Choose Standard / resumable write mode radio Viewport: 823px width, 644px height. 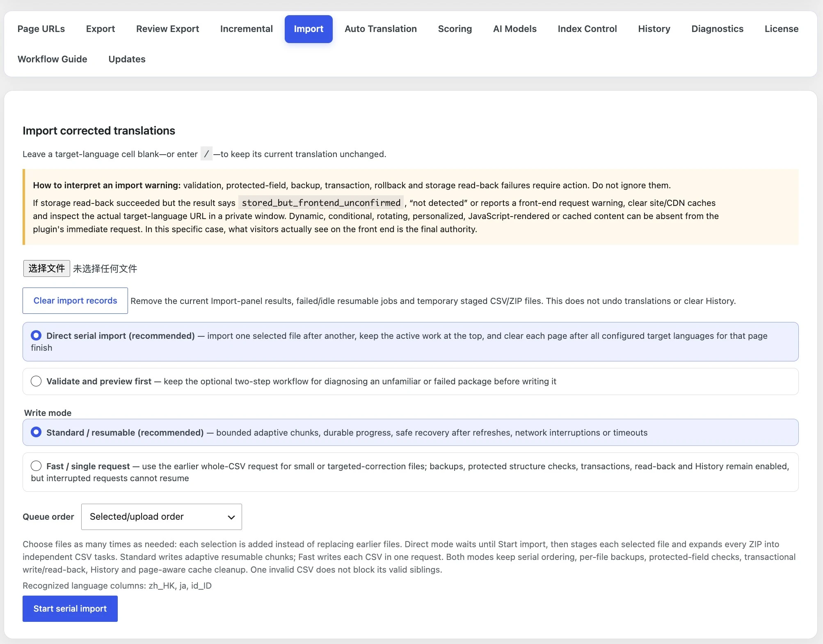pyautogui.click(x=36, y=432)
